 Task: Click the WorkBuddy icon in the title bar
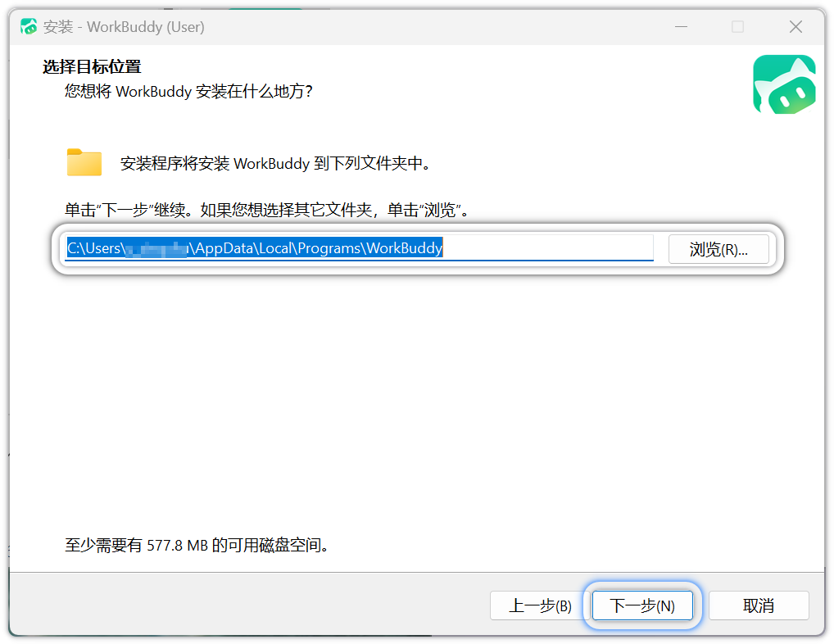tap(29, 27)
